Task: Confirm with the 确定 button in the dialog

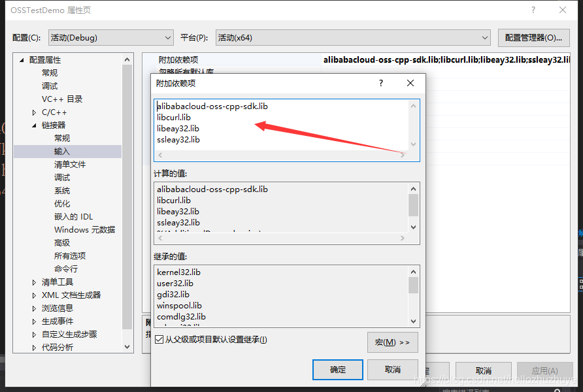Action: [x=338, y=370]
